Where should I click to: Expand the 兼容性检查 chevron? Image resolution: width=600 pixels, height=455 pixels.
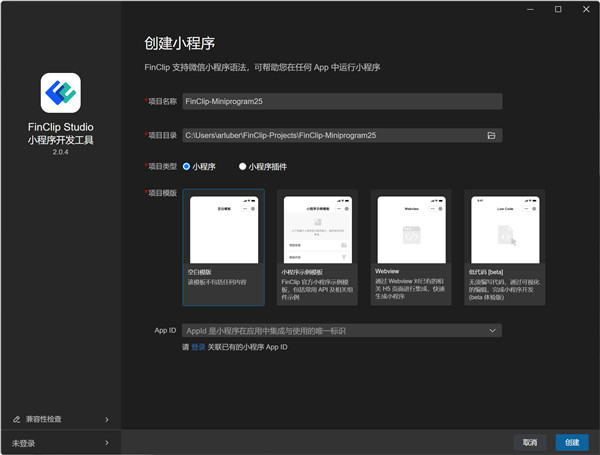[x=107, y=419]
